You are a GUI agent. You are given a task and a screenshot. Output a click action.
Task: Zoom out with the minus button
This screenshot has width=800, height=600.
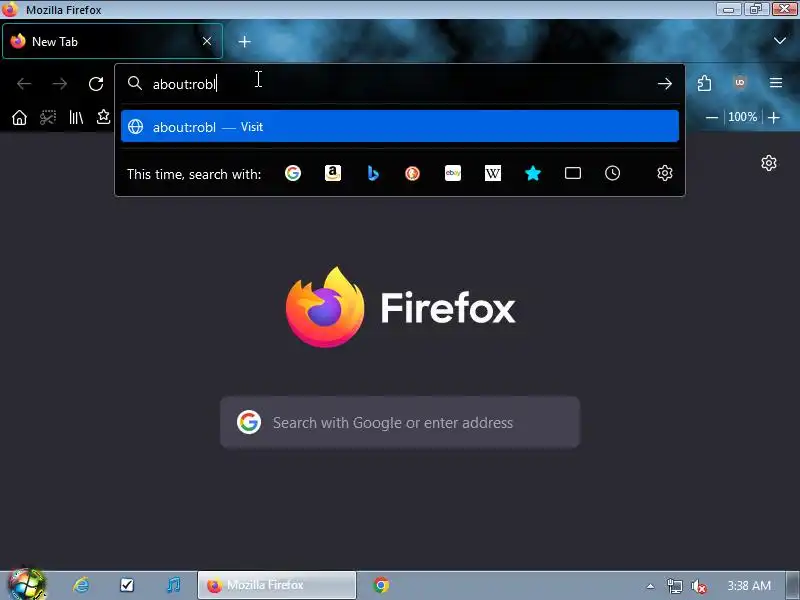click(x=712, y=118)
